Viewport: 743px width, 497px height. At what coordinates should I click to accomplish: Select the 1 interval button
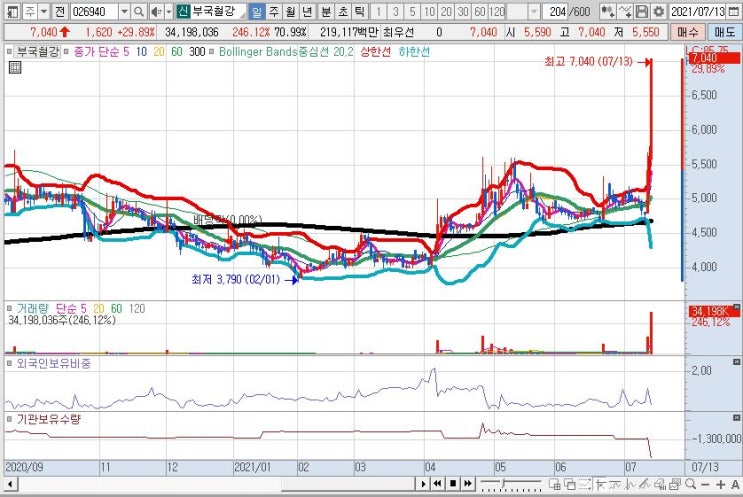[379, 11]
